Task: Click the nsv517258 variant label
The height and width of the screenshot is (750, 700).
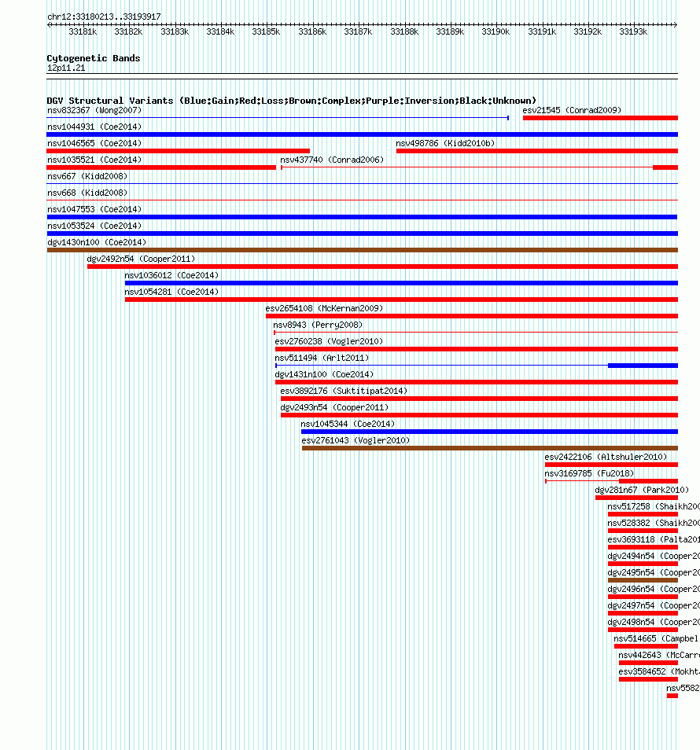Action: tap(654, 506)
